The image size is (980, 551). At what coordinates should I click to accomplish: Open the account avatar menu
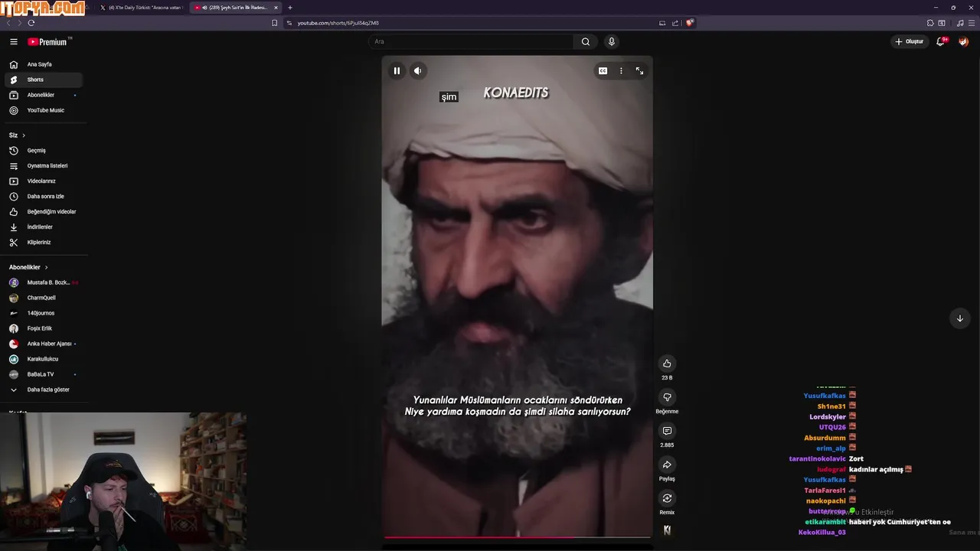point(963,42)
